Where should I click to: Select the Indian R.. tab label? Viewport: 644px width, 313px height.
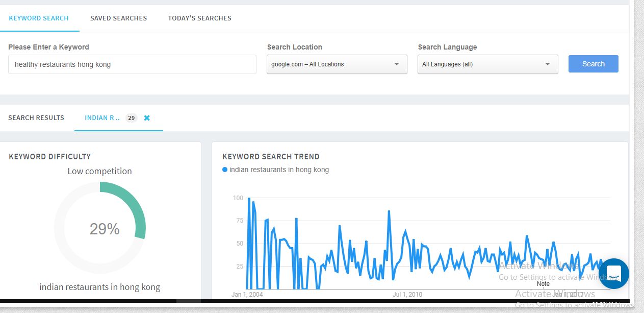point(102,118)
